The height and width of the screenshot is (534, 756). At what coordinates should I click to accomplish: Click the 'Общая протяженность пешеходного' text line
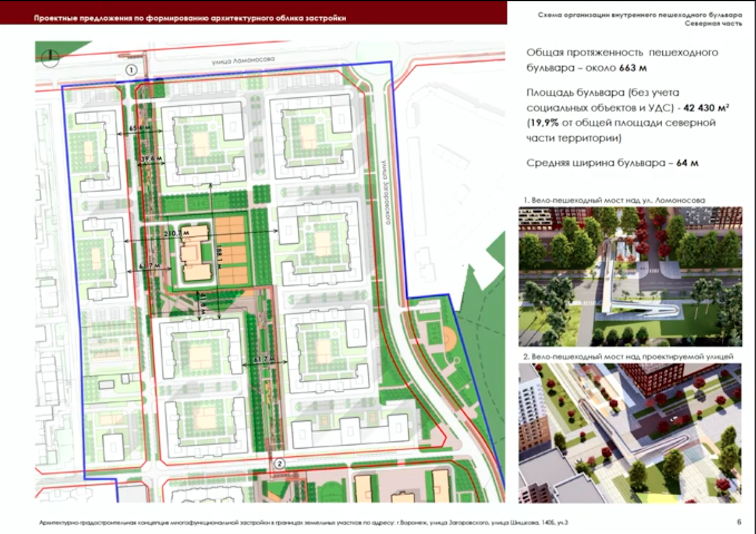click(622, 52)
